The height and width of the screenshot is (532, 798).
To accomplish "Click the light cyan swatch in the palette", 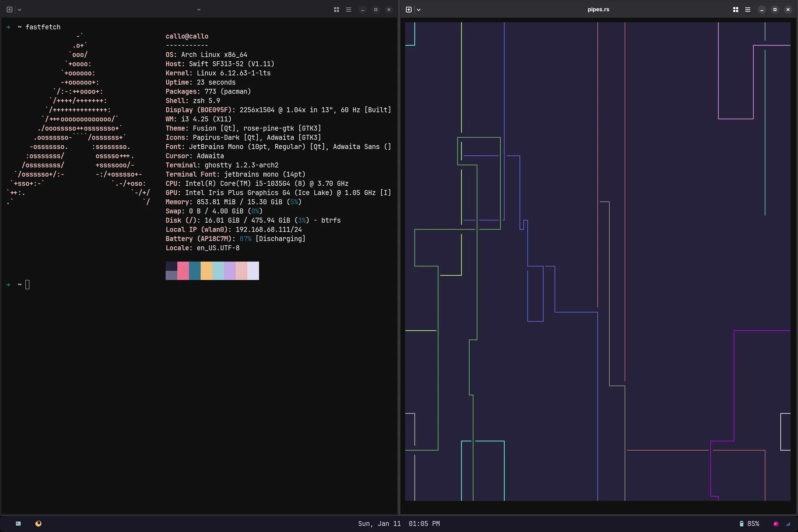I will coord(218,271).
